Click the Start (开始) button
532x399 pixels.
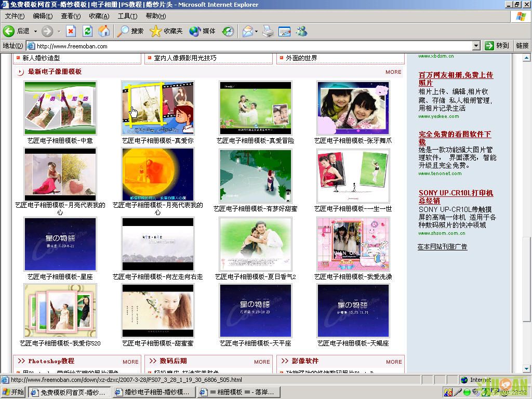(x=13, y=392)
